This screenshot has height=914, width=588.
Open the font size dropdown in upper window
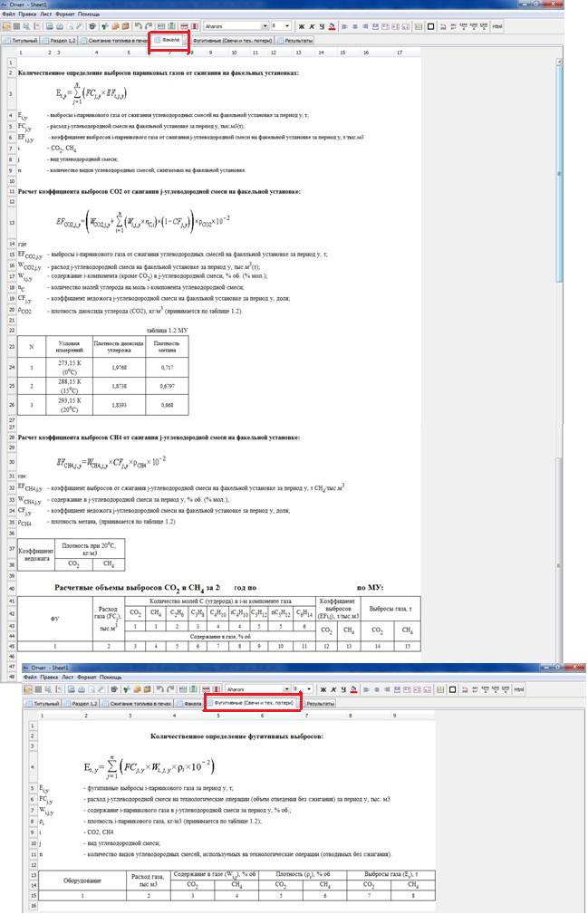pos(288,26)
